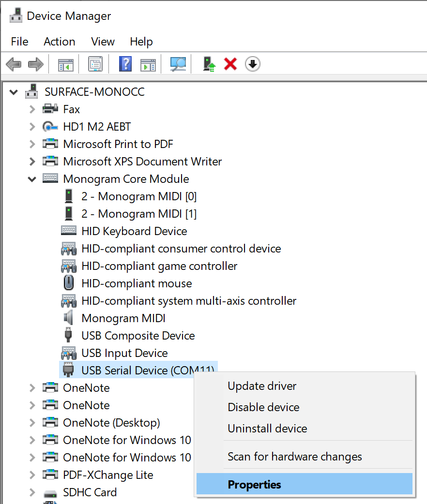The height and width of the screenshot is (504, 427).
Task: Collapse the Monogram Core Module node
Action: coord(32,179)
